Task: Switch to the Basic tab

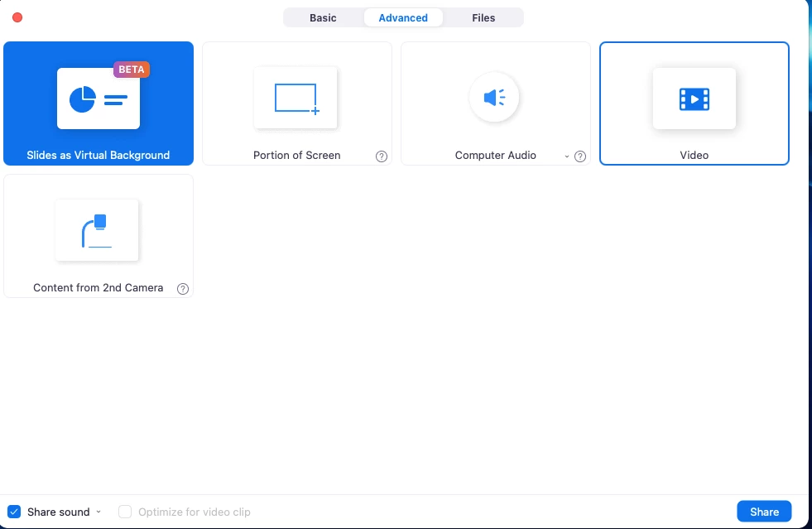Action: tap(323, 17)
